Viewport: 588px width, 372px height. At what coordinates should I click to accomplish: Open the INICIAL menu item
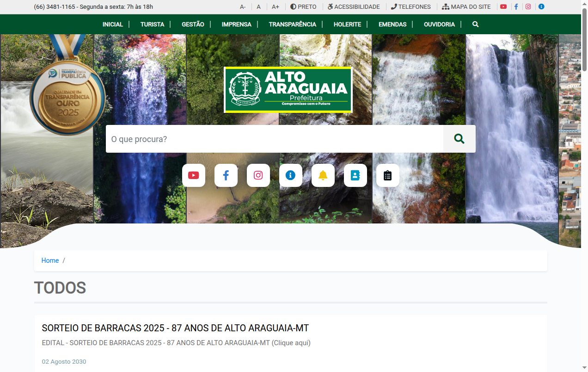113,24
